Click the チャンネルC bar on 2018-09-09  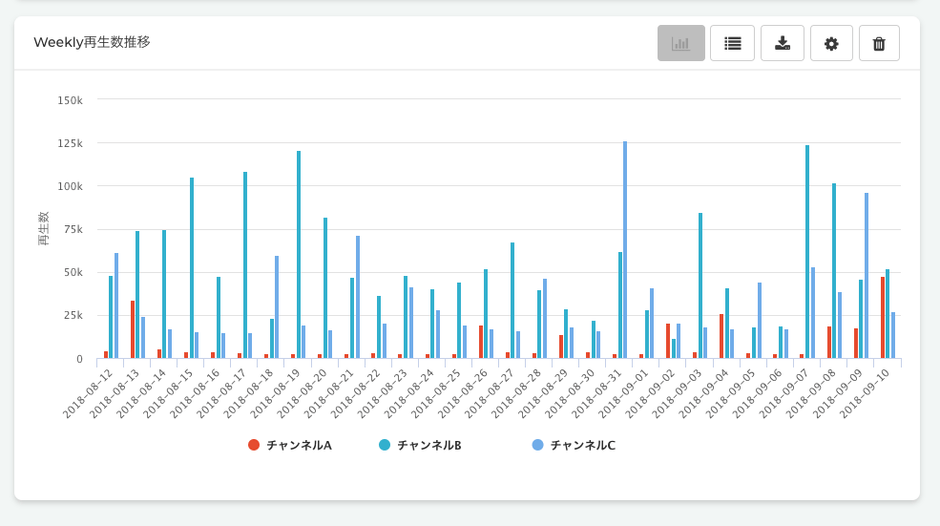866,276
